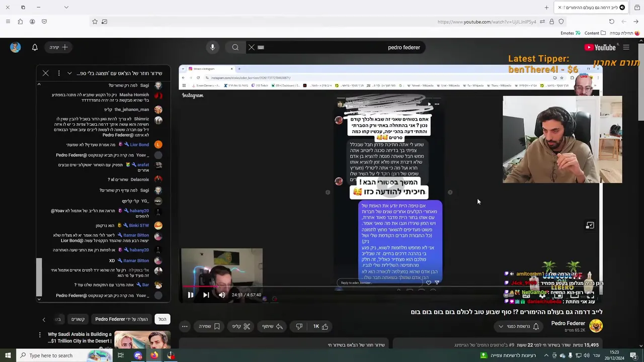The width and height of the screenshot is (644, 362).
Task: Select the הכול filter chip
Action: (163, 319)
